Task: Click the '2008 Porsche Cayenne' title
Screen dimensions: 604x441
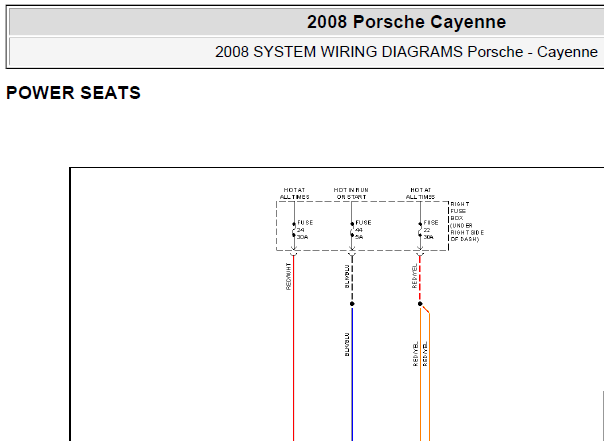Action: pyautogui.click(x=406, y=22)
